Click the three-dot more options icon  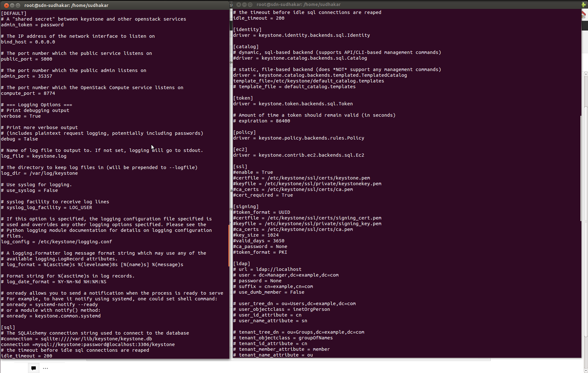click(x=45, y=368)
